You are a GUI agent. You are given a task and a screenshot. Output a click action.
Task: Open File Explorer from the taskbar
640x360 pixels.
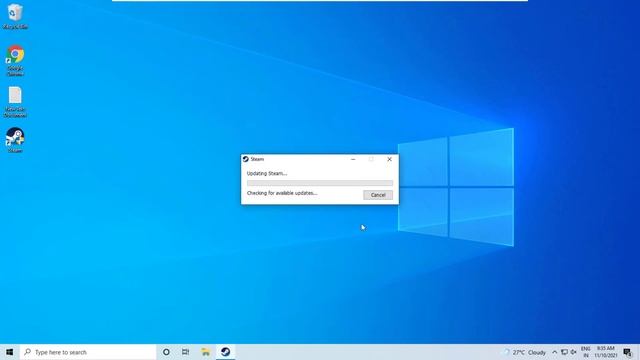click(x=206, y=352)
